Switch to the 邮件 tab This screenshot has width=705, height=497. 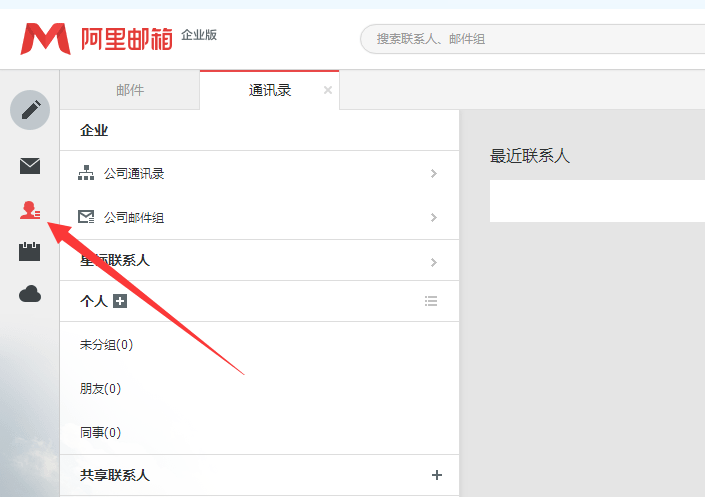[130, 90]
